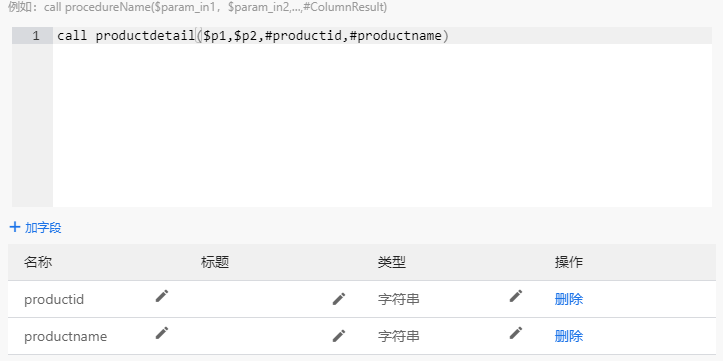723x361 pixels.
Task: Click the 字符串 type of productid
Action: click(x=399, y=300)
